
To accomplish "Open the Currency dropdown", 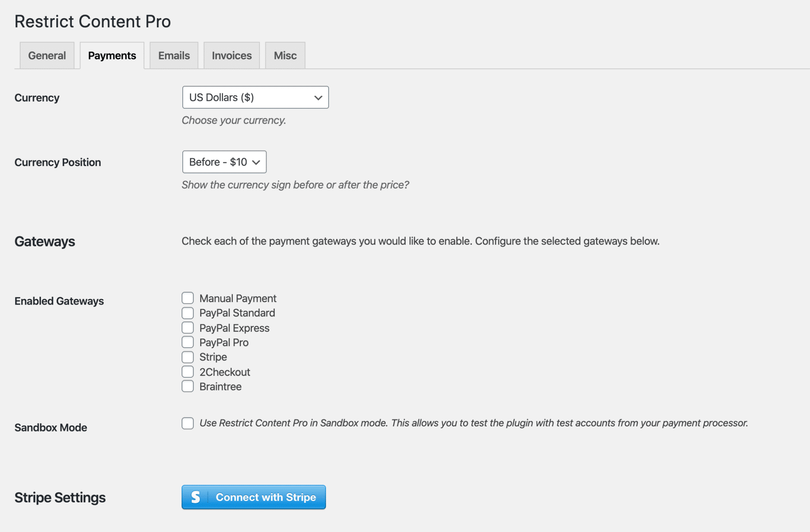I will (255, 97).
